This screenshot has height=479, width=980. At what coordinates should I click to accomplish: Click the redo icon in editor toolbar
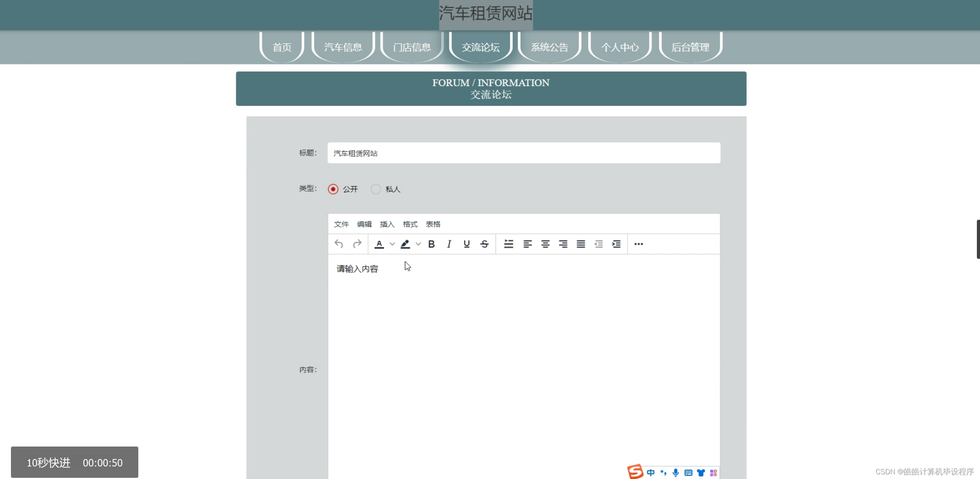pyautogui.click(x=357, y=244)
